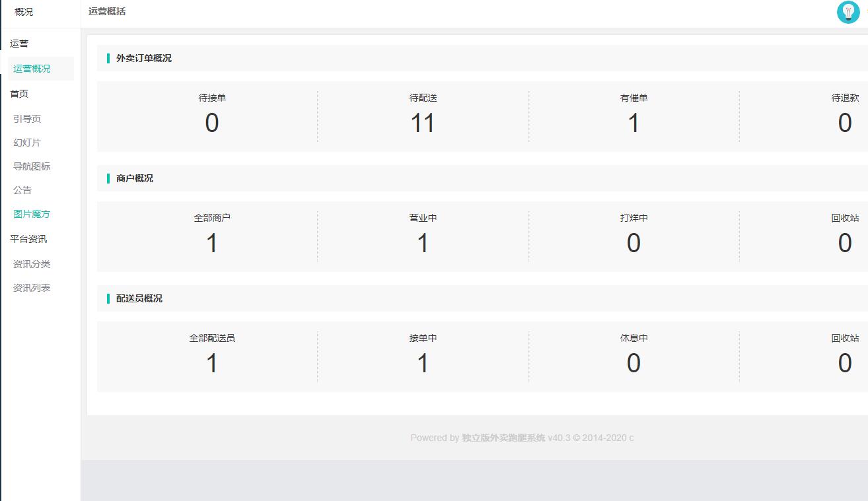Click the 配送员概况 回收站 count

[x=845, y=364]
